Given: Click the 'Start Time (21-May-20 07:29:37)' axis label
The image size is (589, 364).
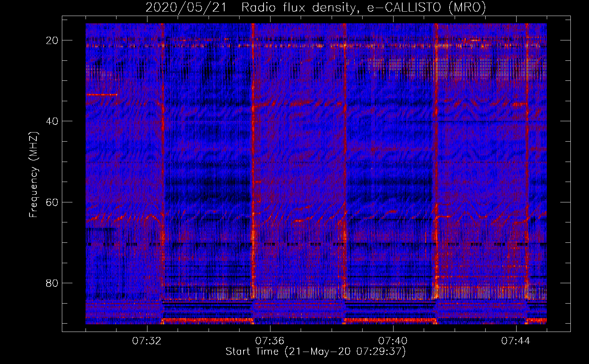Looking at the screenshot, I should coord(316,352).
